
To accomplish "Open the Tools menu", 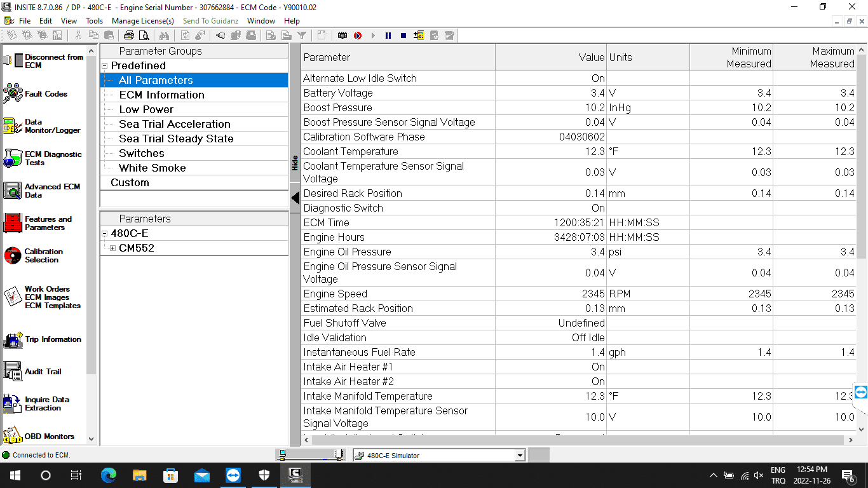I will 94,21.
